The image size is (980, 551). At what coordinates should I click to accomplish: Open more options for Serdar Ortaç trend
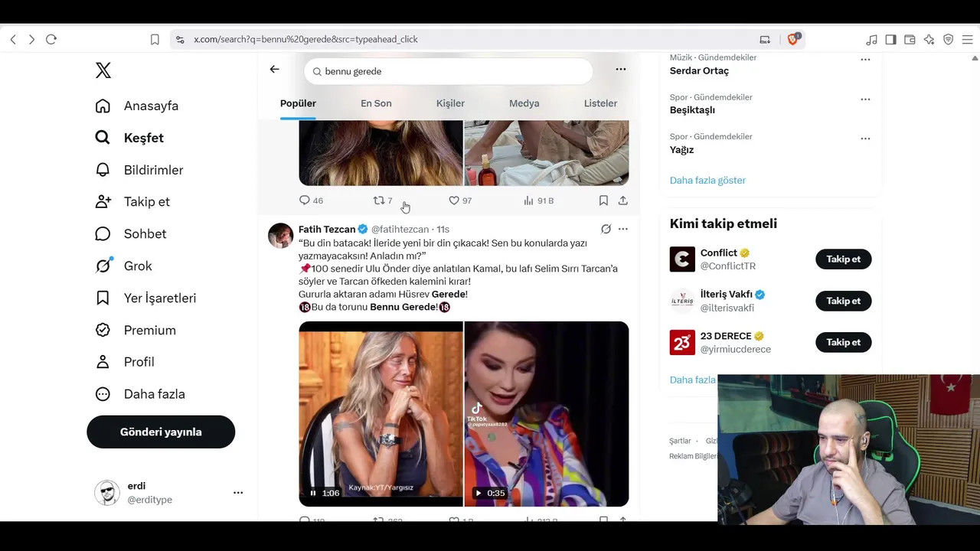[x=865, y=60]
